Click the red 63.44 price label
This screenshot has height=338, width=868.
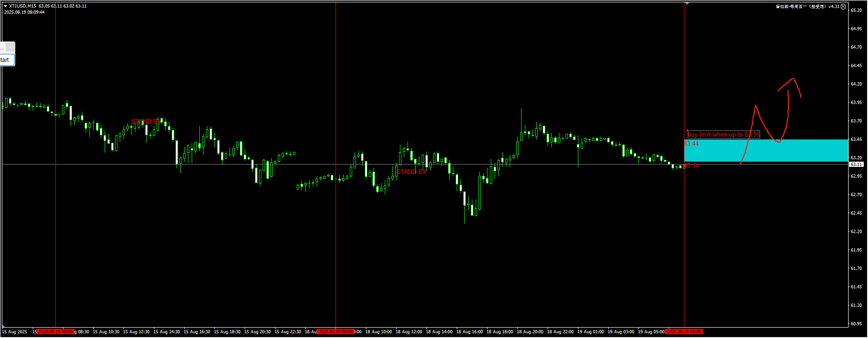pos(691,143)
